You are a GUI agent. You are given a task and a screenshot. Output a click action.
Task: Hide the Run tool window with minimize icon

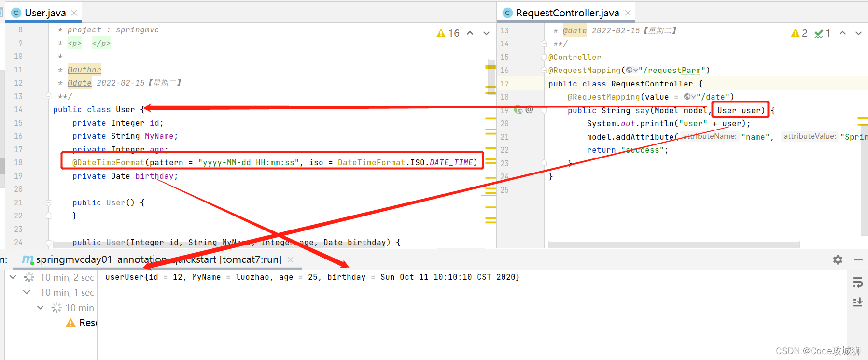[x=858, y=260]
